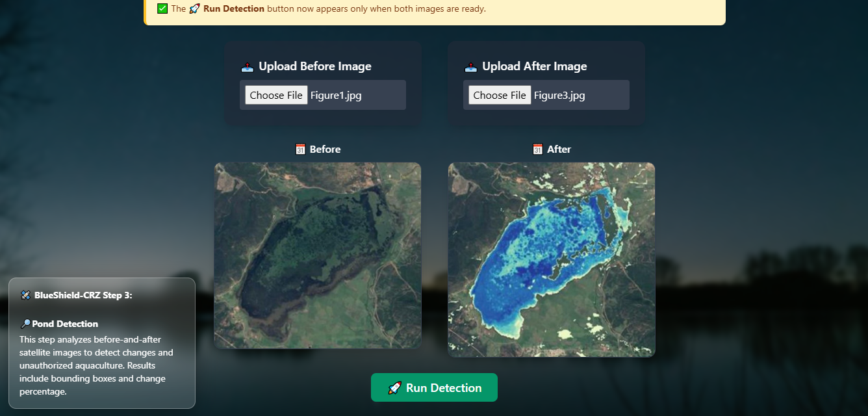Image resolution: width=868 pixels, height=416 pixels.
Task: Click the green Run Detection button
Action: coord(434,387)
